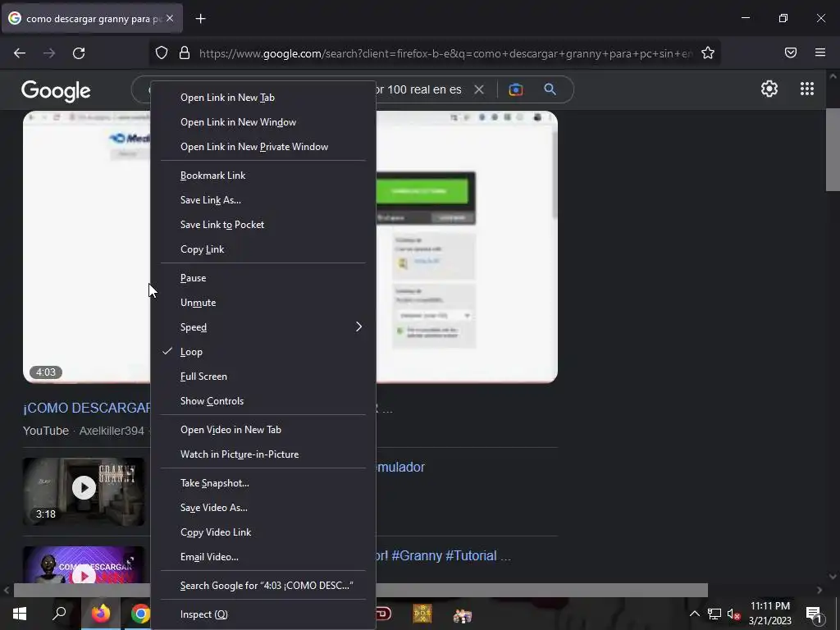
Task: Go back using the browser back arrow
Action: pos(20,53)
